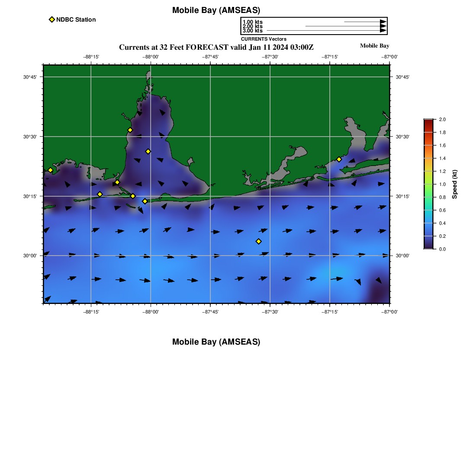Click the 3.00 kts arrowhead in the vector legend
This screenshot has height=454, width=476.
[x=383, y=31]
